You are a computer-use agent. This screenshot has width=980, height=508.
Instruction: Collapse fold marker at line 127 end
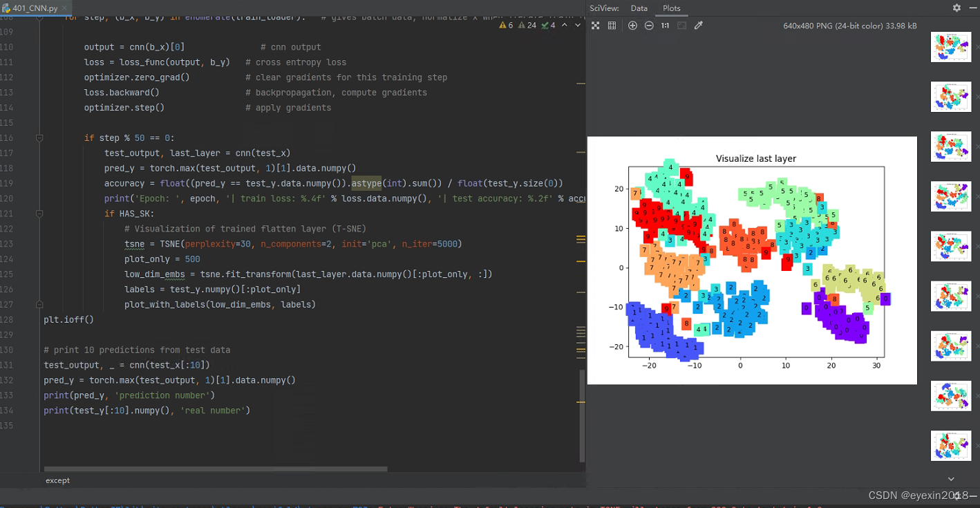point(39,304)
